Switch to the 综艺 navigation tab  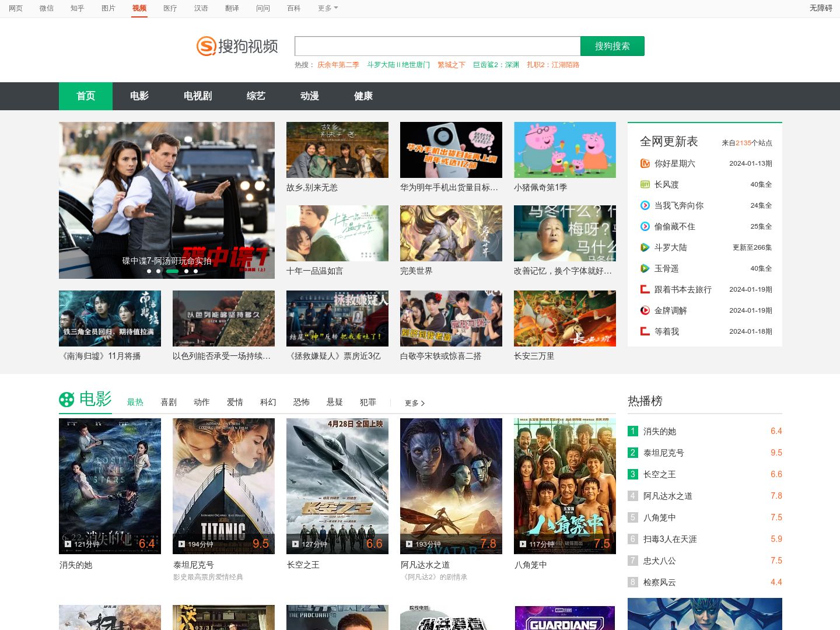click(256, 96)
